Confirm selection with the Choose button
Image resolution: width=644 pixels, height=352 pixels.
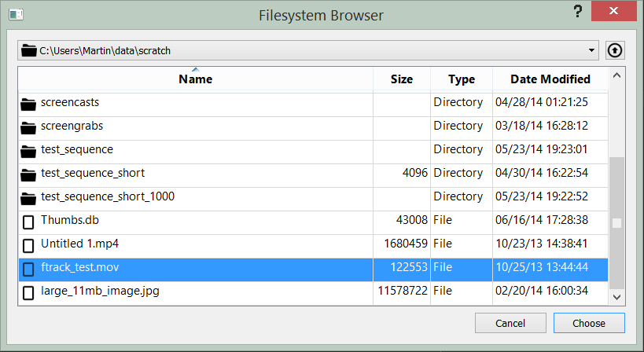click(589, 323)
